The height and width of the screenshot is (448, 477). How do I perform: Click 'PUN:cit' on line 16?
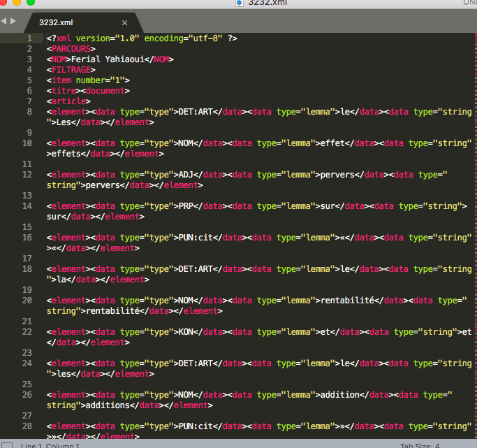pos(196,238)
